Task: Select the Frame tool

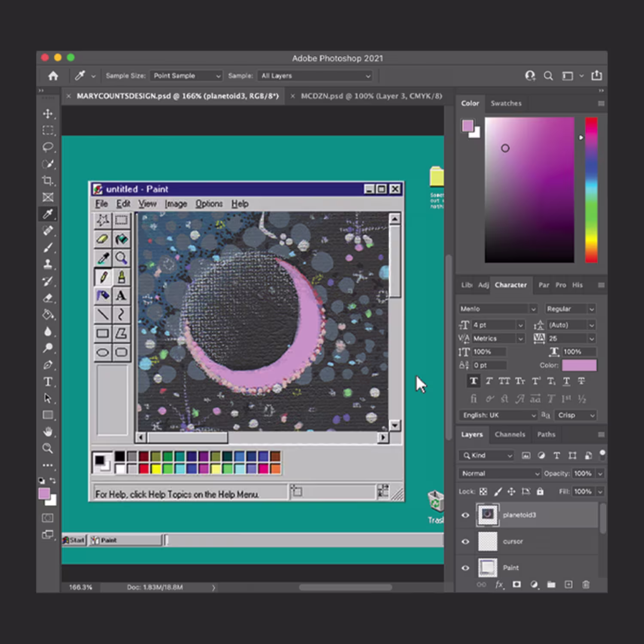Action: point(48,197)
